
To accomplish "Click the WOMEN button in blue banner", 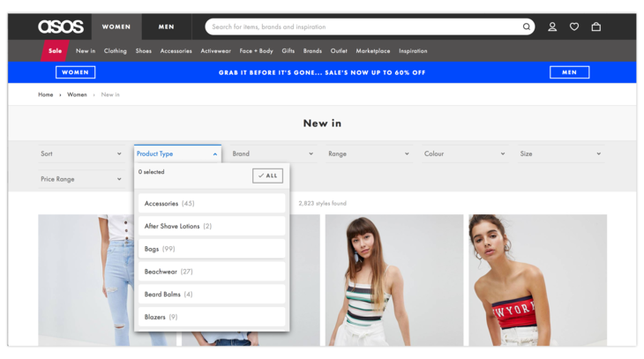I will click(x=75, y=72).
